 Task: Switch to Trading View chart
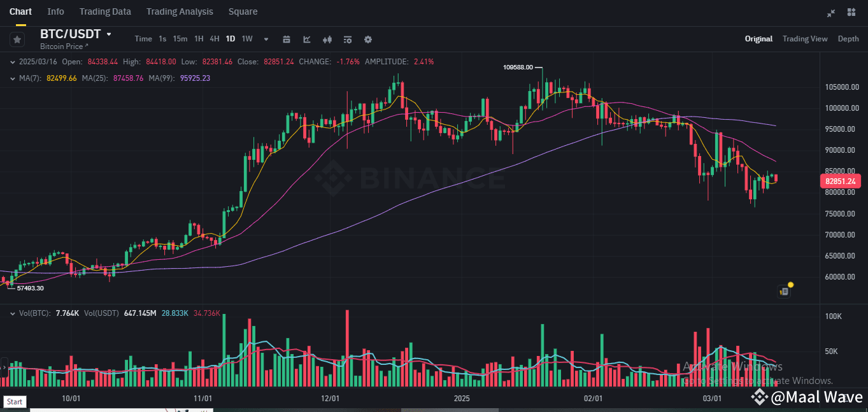[805, 39]
